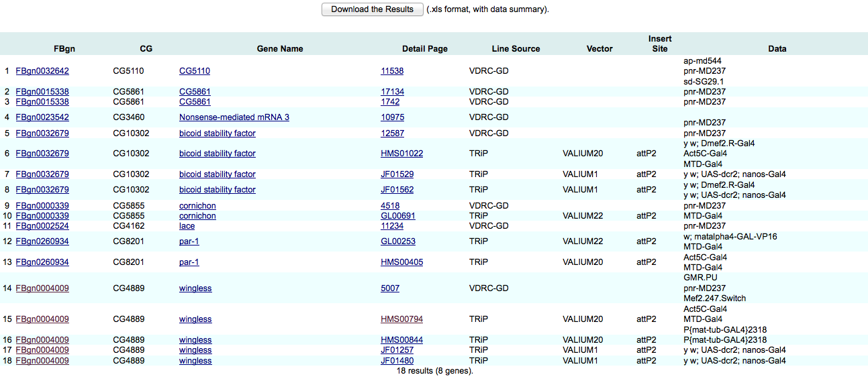
Task: Click the Download the Results button
Action: point(373,9)
